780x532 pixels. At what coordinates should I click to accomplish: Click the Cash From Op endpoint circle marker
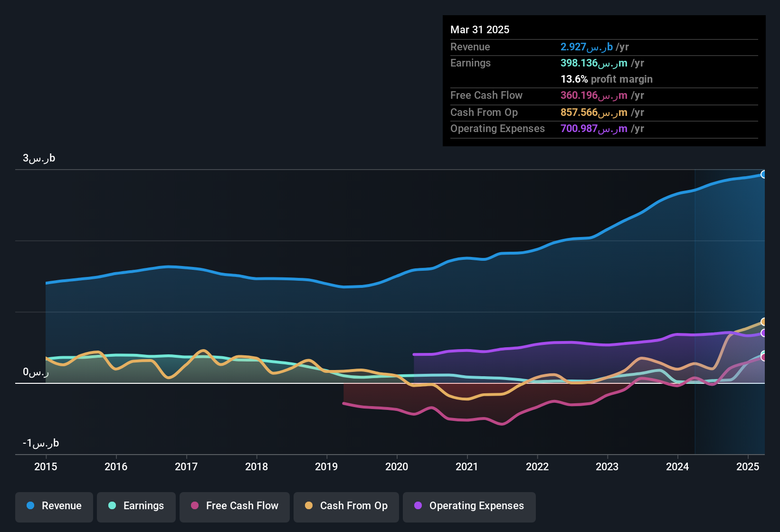(x=764, y=322)
